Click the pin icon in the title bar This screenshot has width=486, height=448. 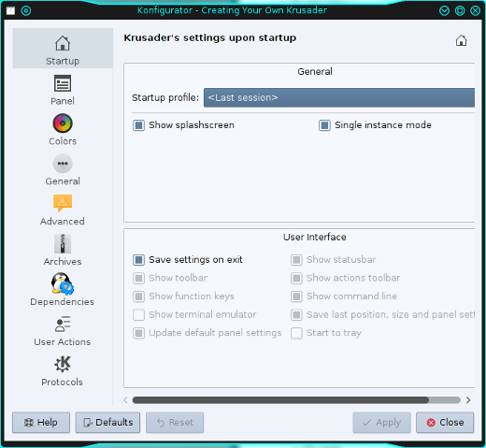pos(26,11)
